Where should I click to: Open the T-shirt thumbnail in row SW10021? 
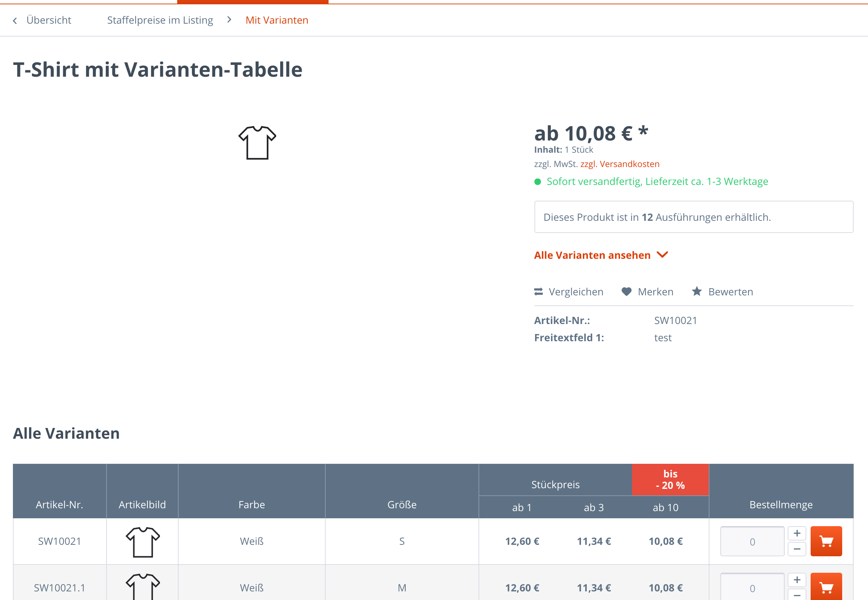point(143,542)
